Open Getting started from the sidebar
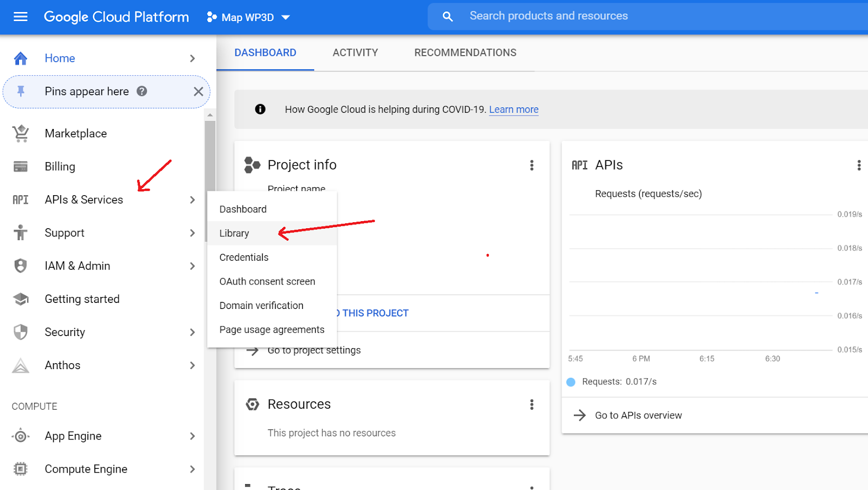Image resolution: width=868 pixels, height=490 pixels. (82, 299)
